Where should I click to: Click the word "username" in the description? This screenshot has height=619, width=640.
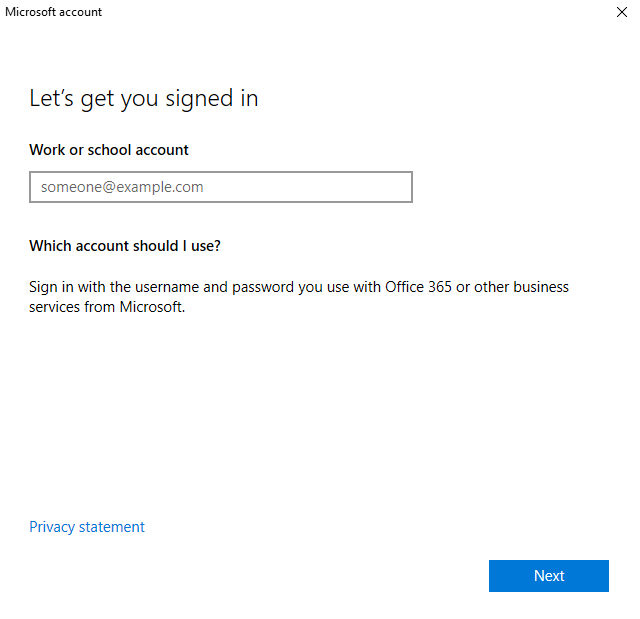167,287
